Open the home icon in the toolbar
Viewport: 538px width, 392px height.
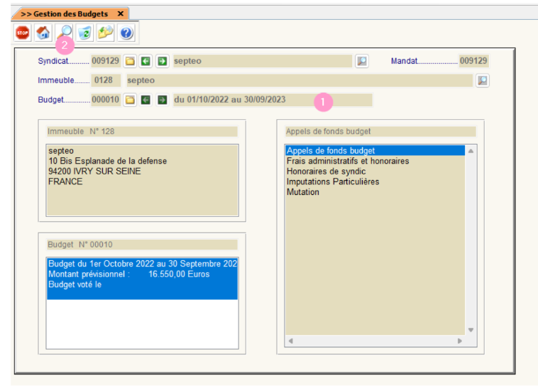point(43,33)
